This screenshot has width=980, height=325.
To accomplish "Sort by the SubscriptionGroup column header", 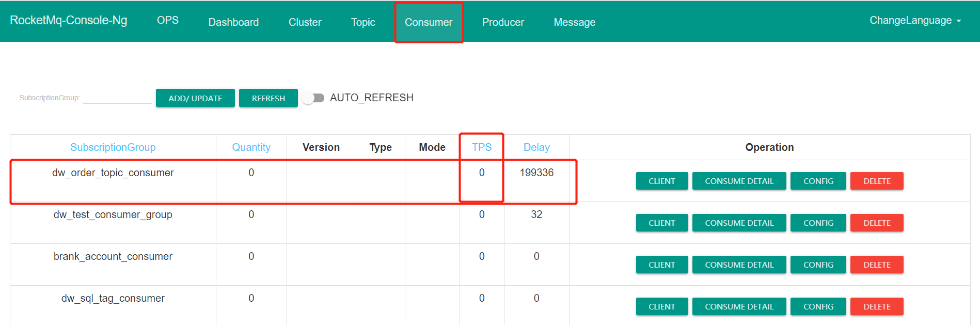I will (113, 147).
